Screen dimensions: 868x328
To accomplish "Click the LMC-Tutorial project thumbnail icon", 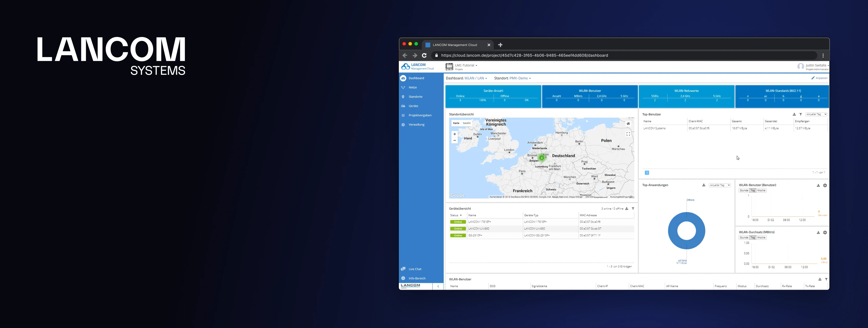I will click(x=449, y=67).
